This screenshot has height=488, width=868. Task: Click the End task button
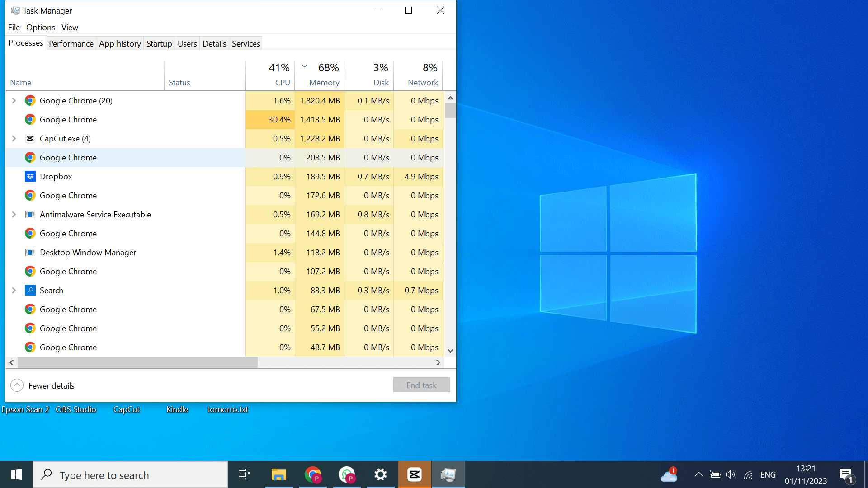(421, 385)
